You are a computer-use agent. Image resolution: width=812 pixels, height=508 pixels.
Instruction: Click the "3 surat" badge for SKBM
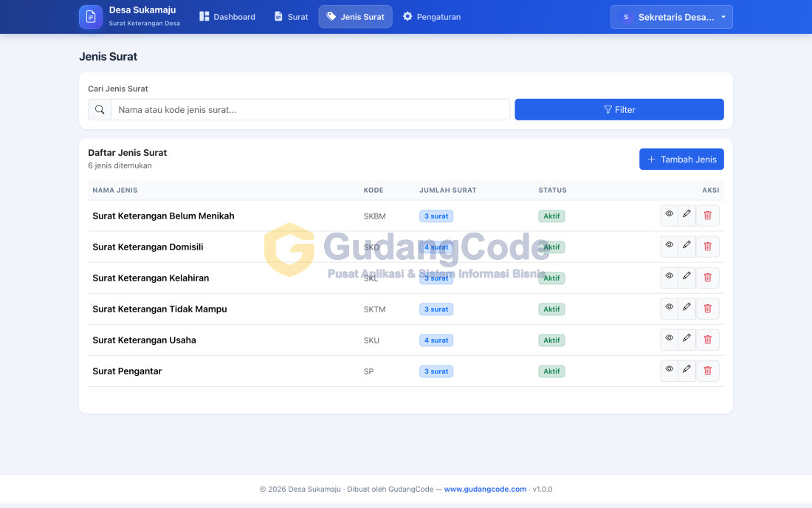click(436, 216)
